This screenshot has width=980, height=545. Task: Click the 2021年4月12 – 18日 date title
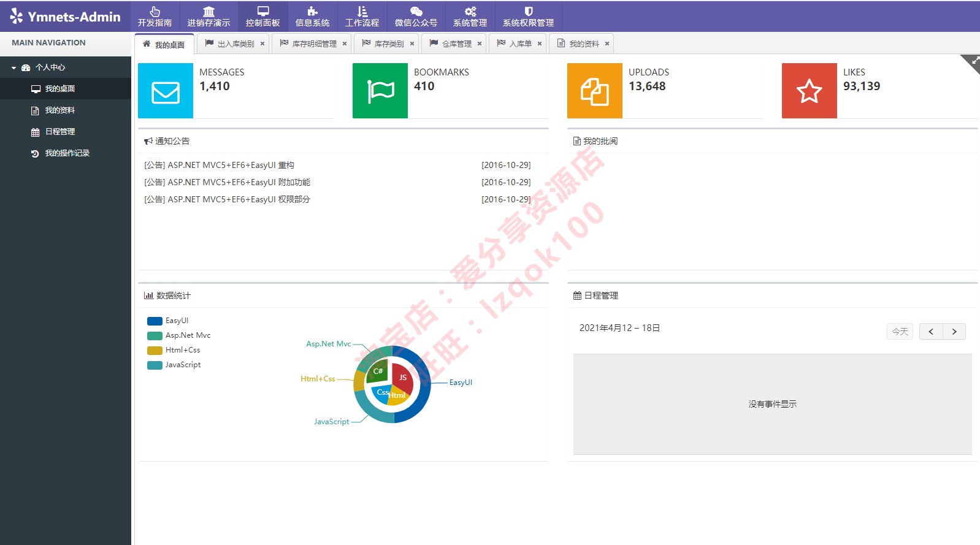coord(619,328)
